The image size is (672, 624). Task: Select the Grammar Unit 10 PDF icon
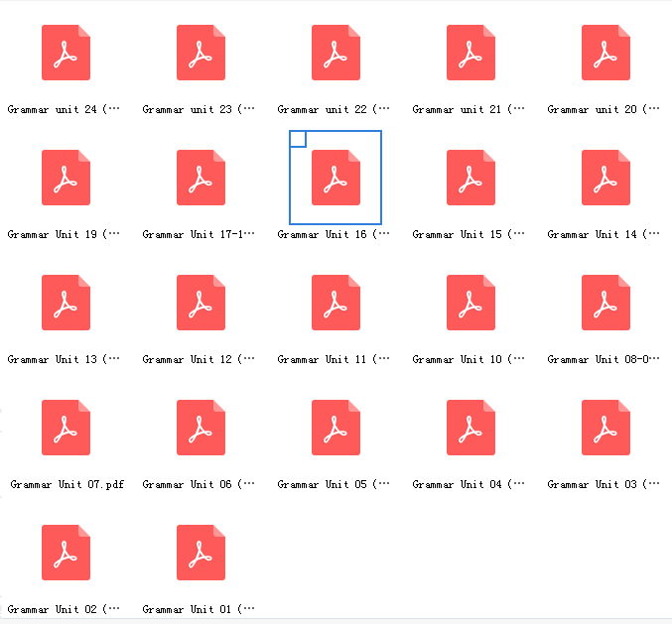[471, 303]
